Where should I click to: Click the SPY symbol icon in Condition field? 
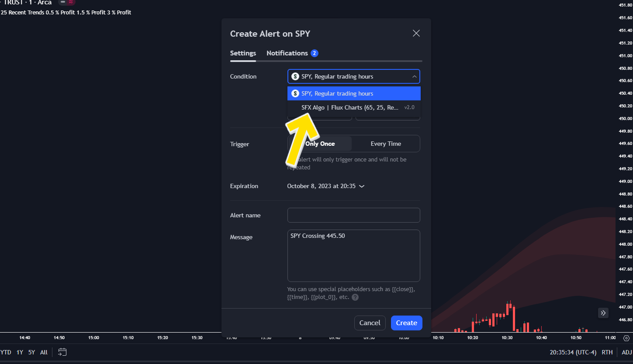(295, 76)
